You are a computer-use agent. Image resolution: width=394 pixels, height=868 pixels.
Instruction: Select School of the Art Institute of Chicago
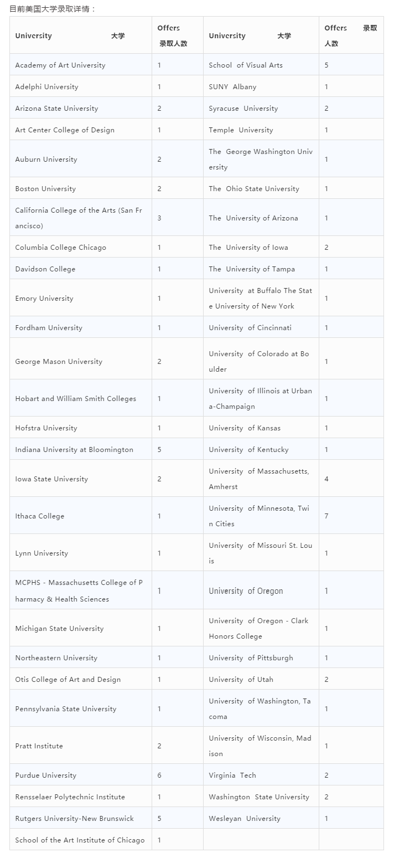[x=81, y=840]
